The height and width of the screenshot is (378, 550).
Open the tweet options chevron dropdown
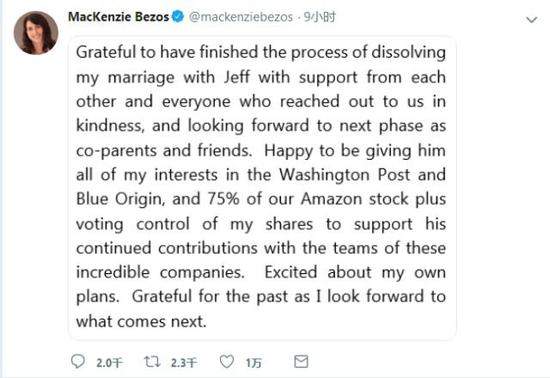pos(532,20)
